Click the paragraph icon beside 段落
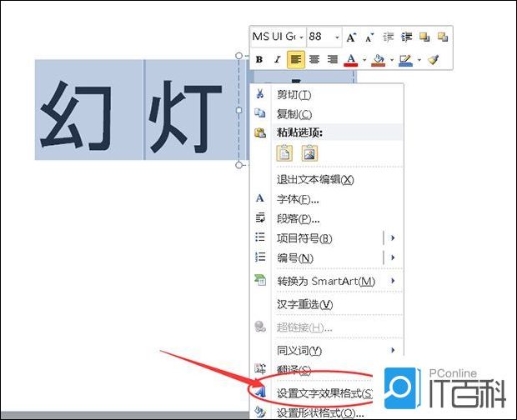 [260, 217]
